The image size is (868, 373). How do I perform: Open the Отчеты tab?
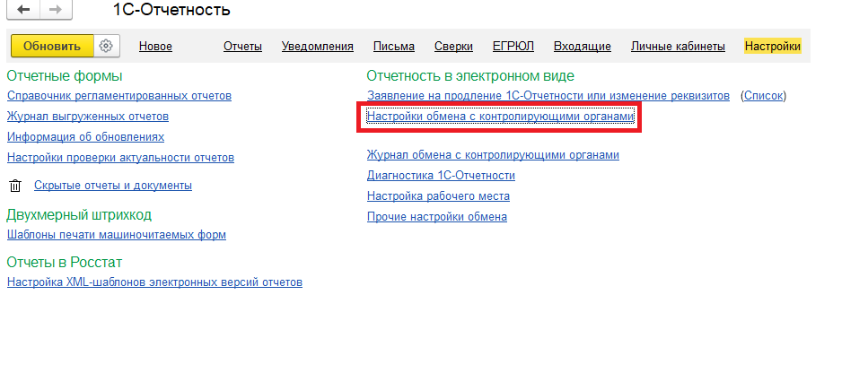click(242, 47)
